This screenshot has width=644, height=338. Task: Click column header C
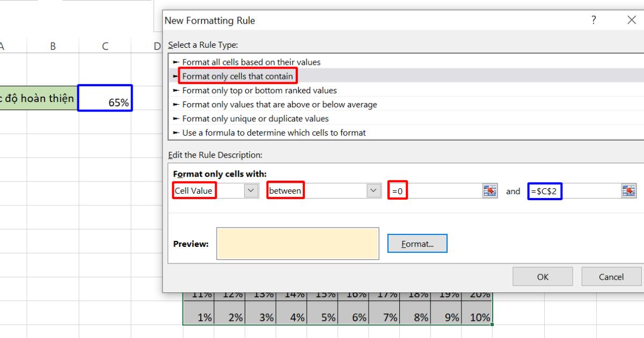[105, 46]
